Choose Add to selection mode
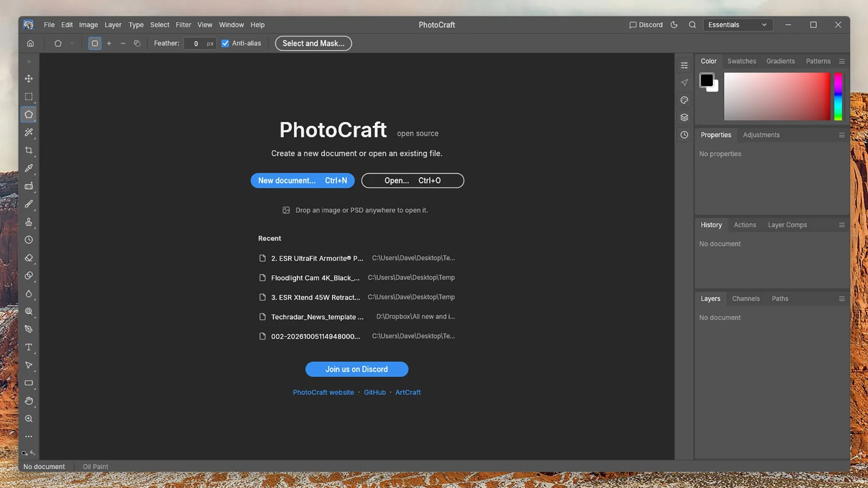This screenshot has width=868, height=488. coord(109,43)
